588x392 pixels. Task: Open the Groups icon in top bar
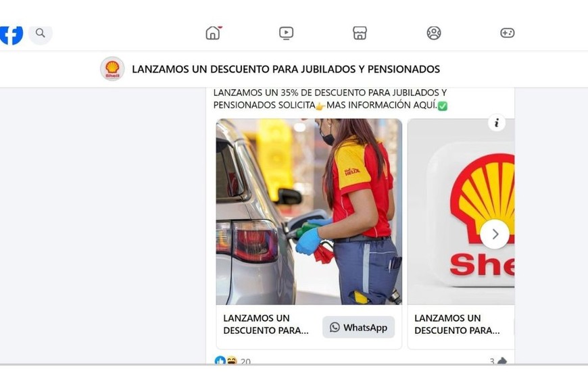[x=434, y=33]
